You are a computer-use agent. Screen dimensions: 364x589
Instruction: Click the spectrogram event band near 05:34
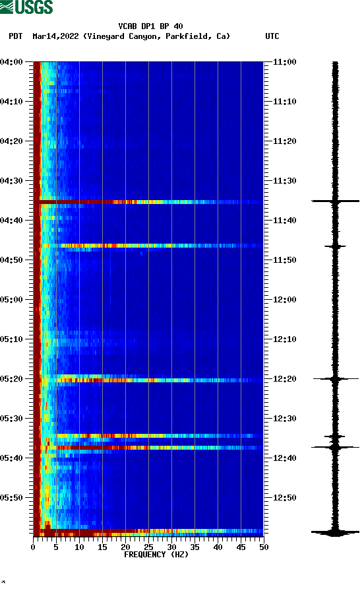pyautogui.click(x=148, y=436)
